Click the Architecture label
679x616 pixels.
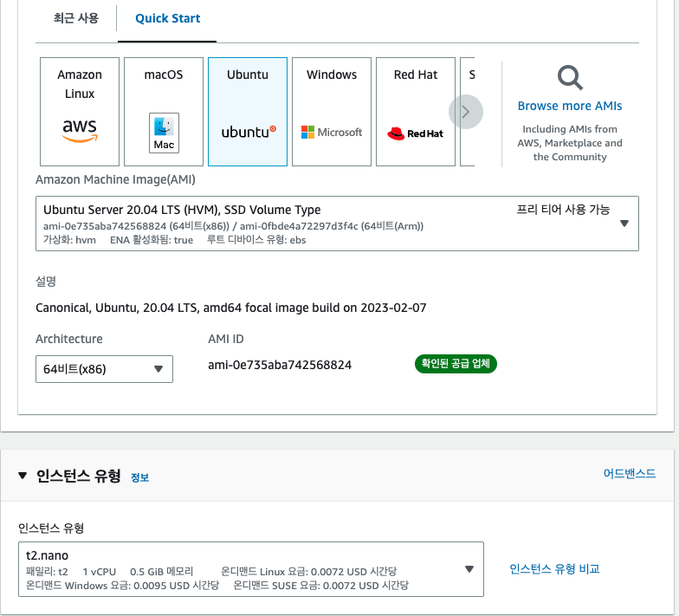[69, 339]
